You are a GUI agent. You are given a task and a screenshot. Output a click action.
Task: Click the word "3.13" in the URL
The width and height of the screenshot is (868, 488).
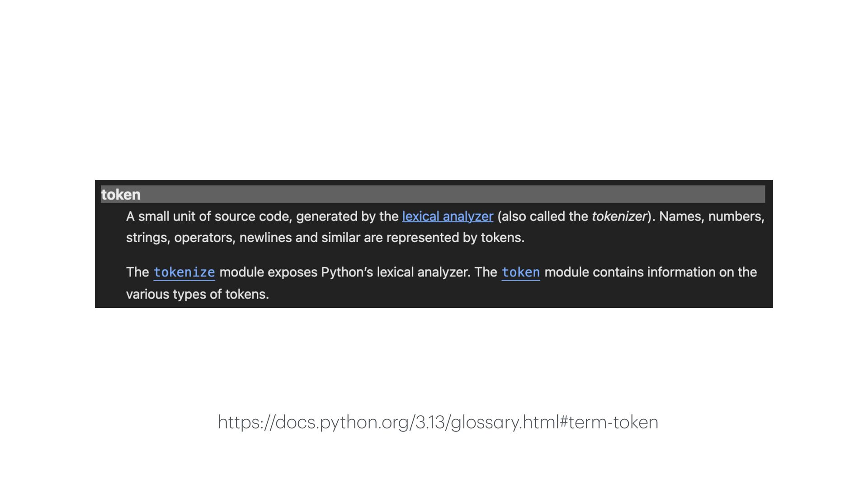[x=430, y=422]
